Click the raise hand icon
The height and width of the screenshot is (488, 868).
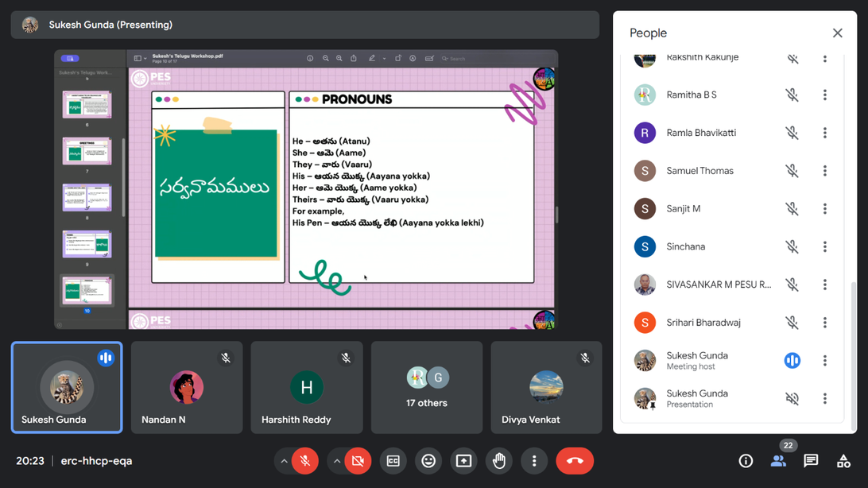coord(499,461)
